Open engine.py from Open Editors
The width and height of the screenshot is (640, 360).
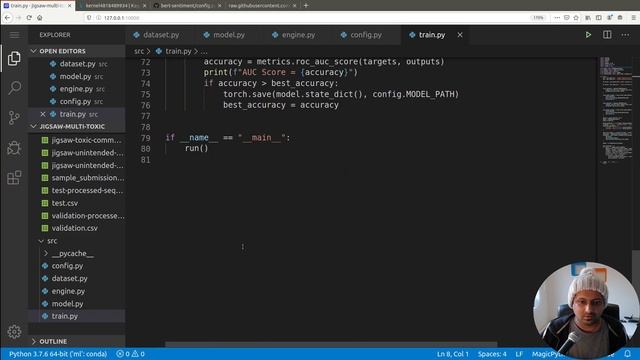click(76, 89)
